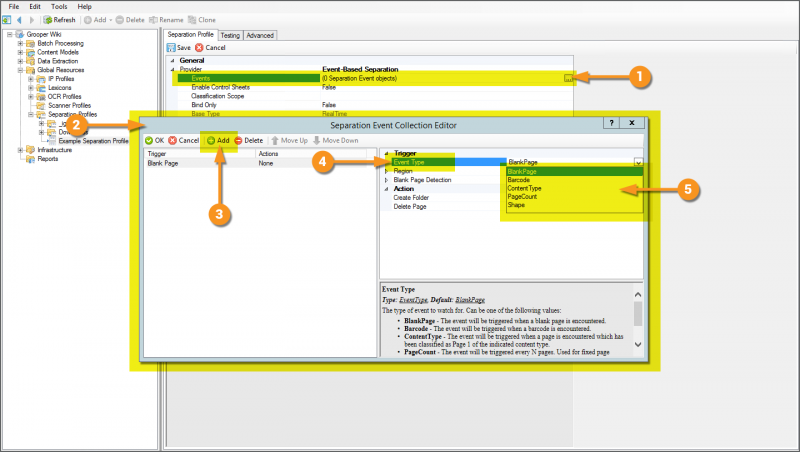Image resolution: width=800 pixels, height=452 pixels.
Task: Select OCR Profiles in the tree
Action: click(x=64, y=96)
